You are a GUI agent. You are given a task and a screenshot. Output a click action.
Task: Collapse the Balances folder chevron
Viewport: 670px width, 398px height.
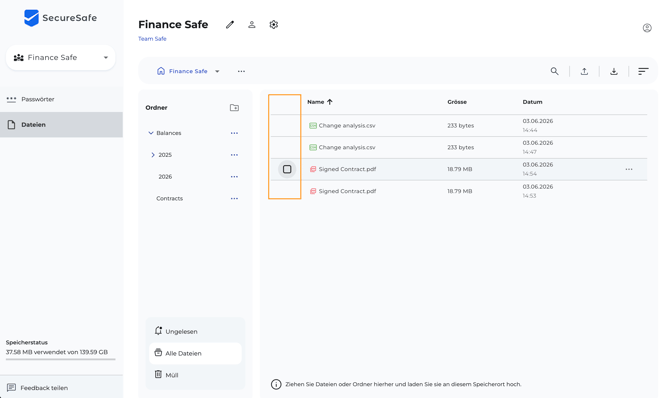pos(151,133)
